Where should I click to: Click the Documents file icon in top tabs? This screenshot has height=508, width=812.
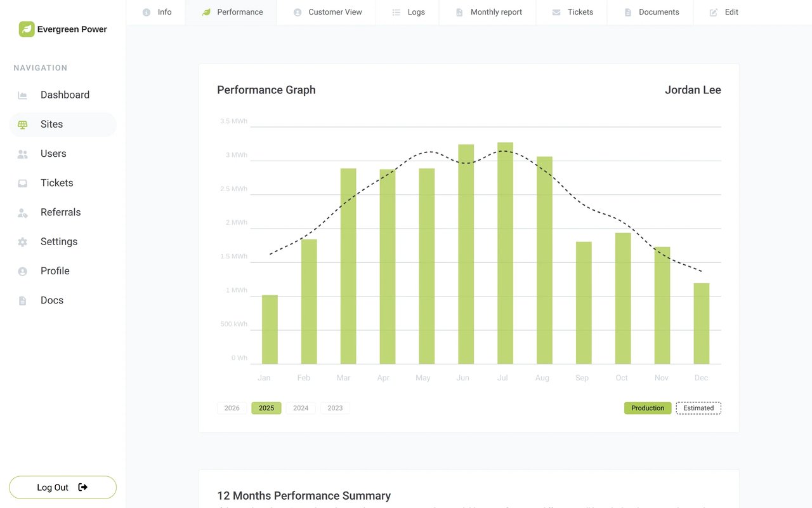(628, 12)
